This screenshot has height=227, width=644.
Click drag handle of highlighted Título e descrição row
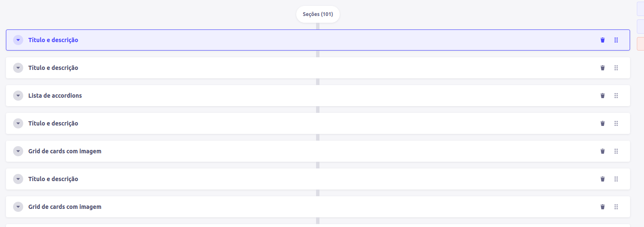pos(616,40)
